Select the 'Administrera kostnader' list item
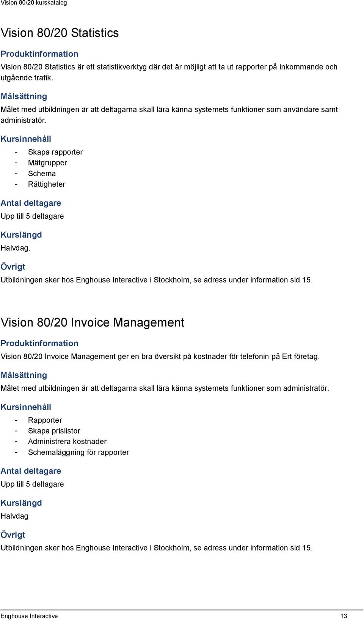 67,442
